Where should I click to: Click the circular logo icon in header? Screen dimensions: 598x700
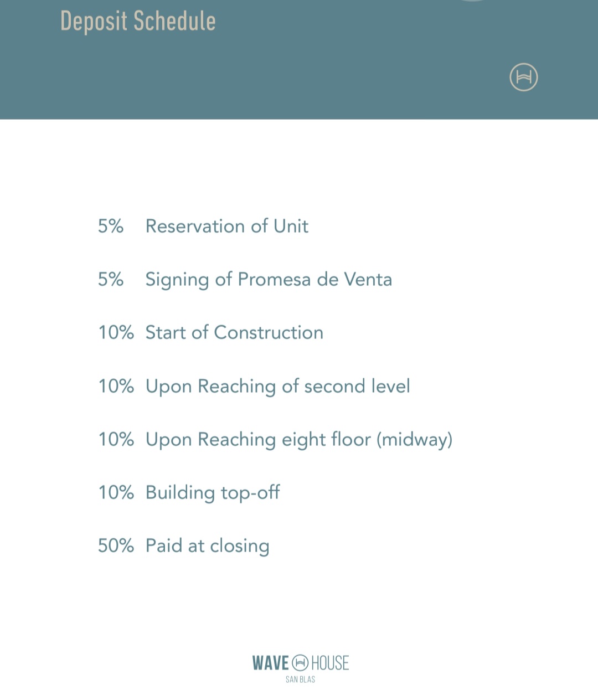[523, 77]
